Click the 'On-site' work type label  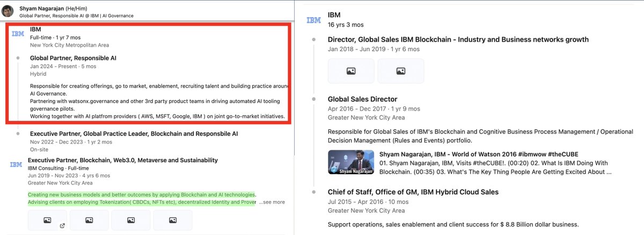(39, 149)
